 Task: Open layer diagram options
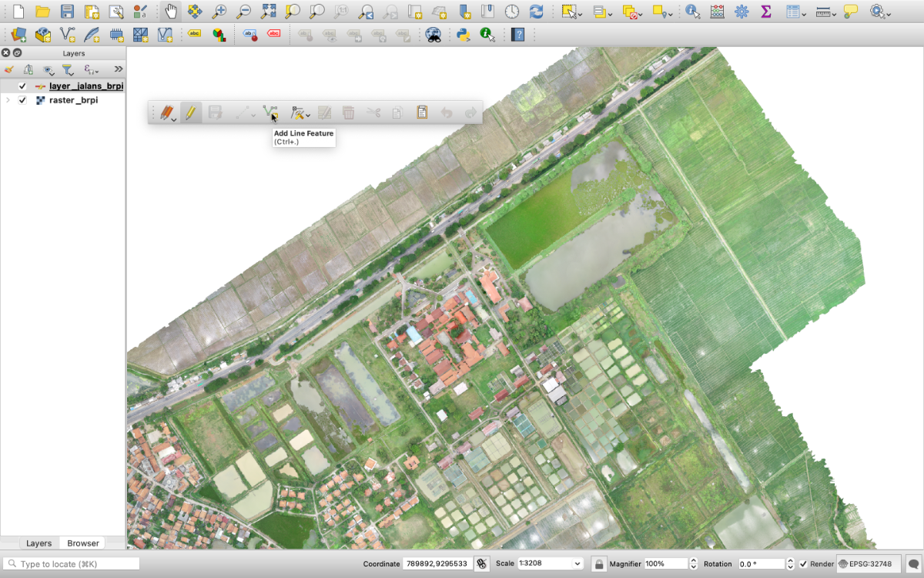(219, 35)
